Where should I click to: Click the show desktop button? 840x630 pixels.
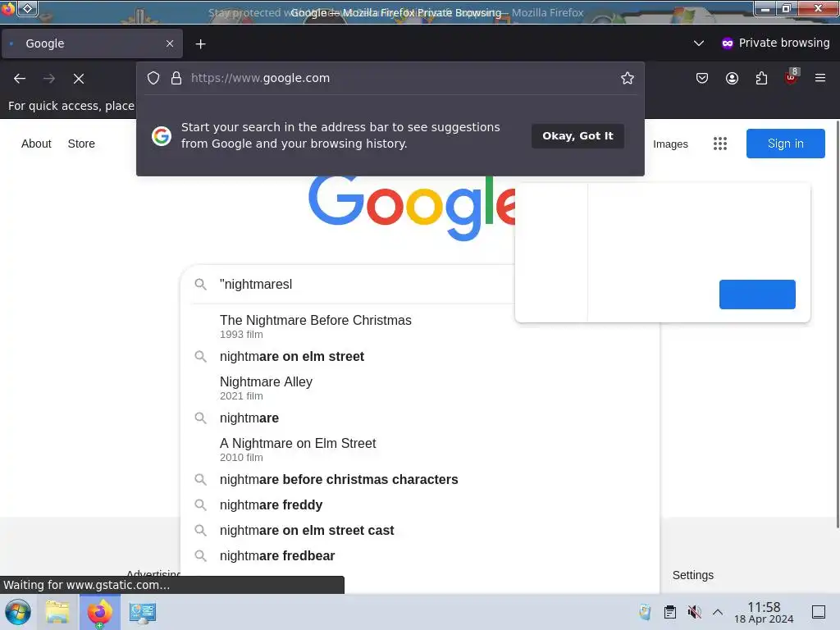819,612
